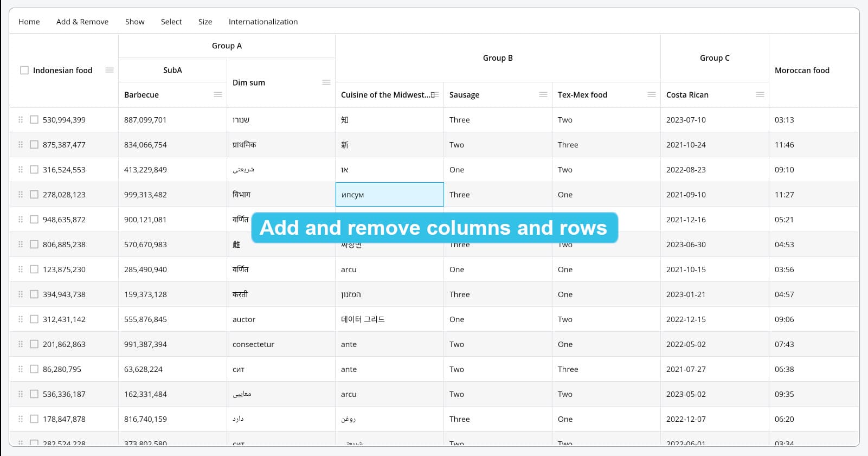Image resolution: width=868 pixels, height=456 pixels.
Task: Open the Add & Remove menu
Action: [x=82, y=22]
